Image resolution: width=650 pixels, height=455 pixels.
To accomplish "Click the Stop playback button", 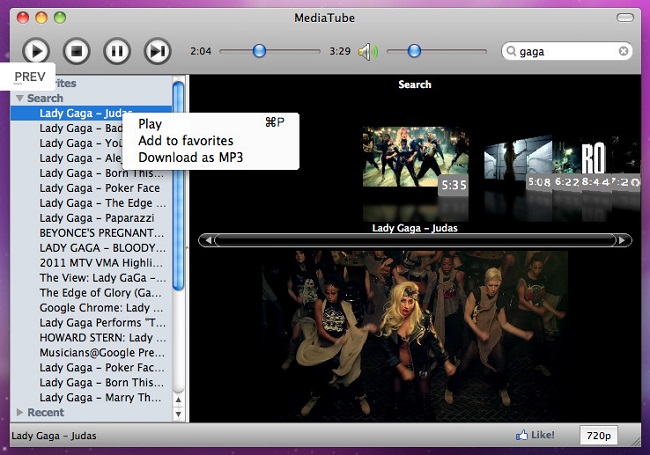I will coord(76,51).
